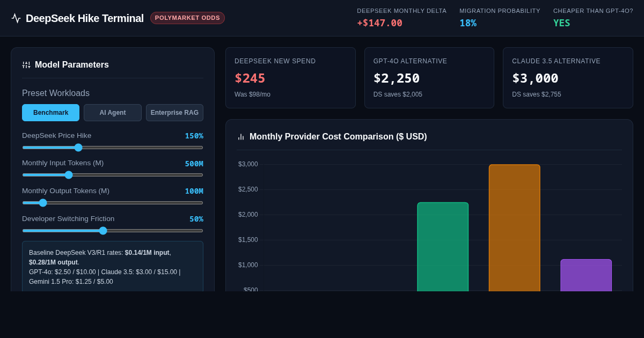Click the +$147.00 monthly delta value
This screenshot has height=338, width=644.
tap(380, 23)
